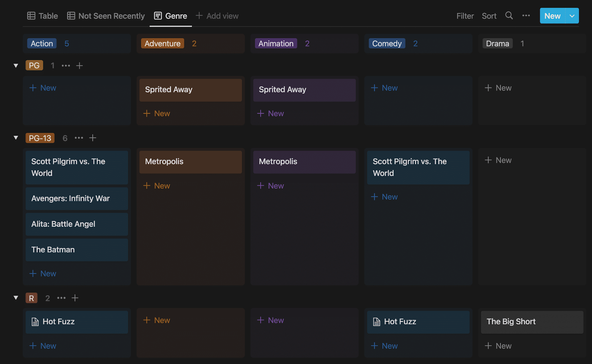Add New card in PG-13 Drama cell
This screenshot has height=364, width=592.
(498, 160)
